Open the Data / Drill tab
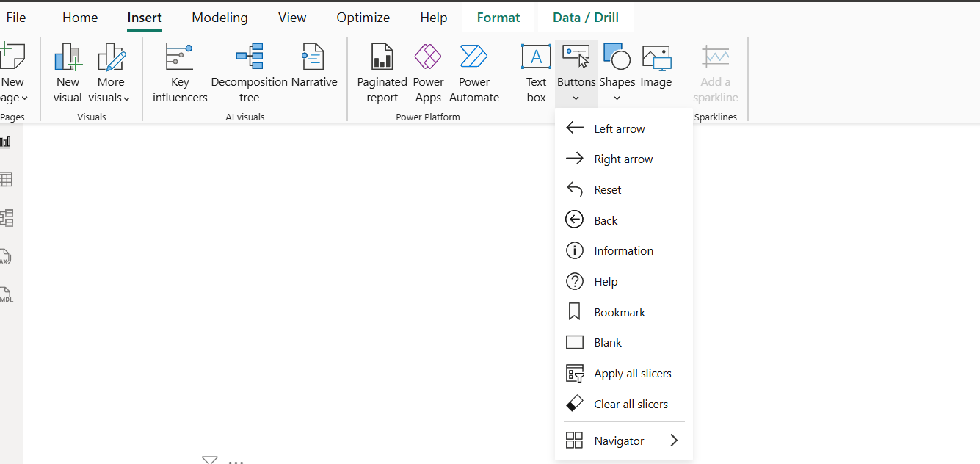This screenshot has width=980, height=464. (x=586, y=18)
